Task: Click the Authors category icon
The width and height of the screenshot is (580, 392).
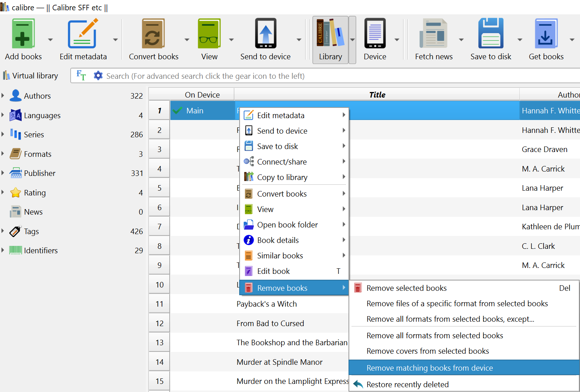Action: pos(15,96)
